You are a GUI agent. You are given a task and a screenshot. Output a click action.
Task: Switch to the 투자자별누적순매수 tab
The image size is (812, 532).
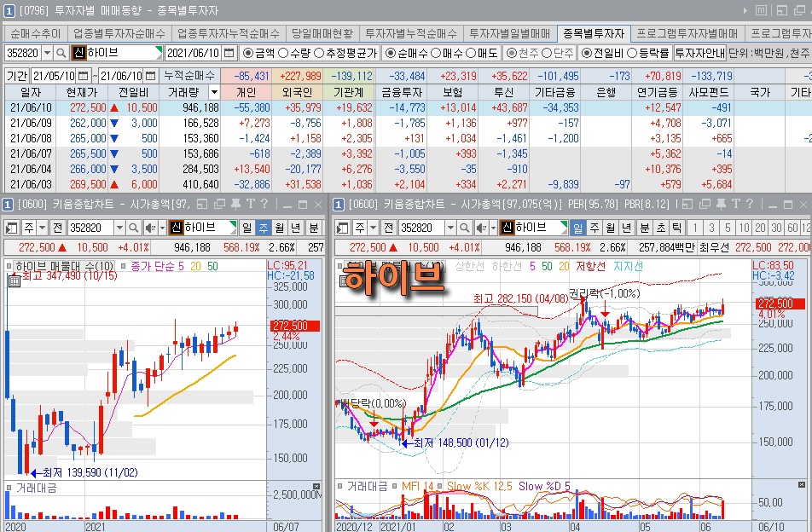pos(411,33)
